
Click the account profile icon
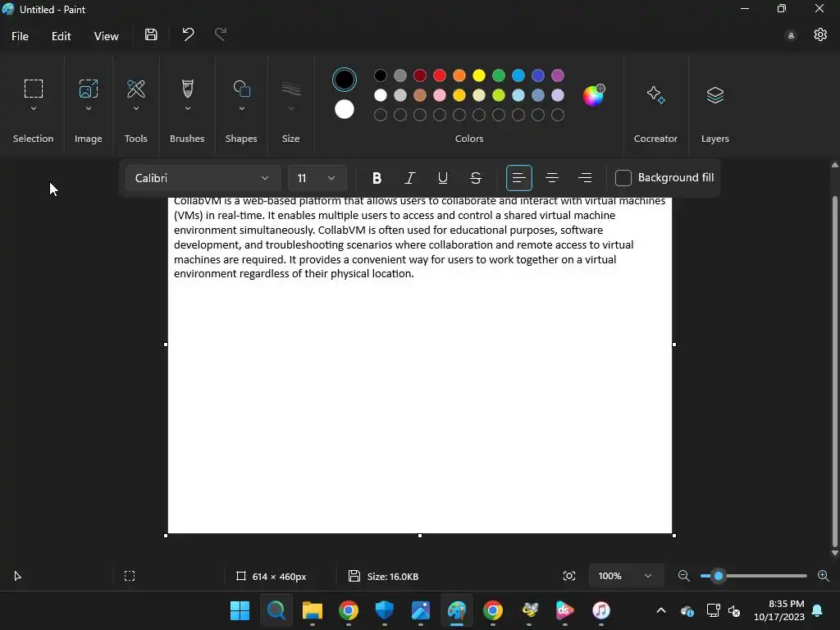tap(791, 36)
